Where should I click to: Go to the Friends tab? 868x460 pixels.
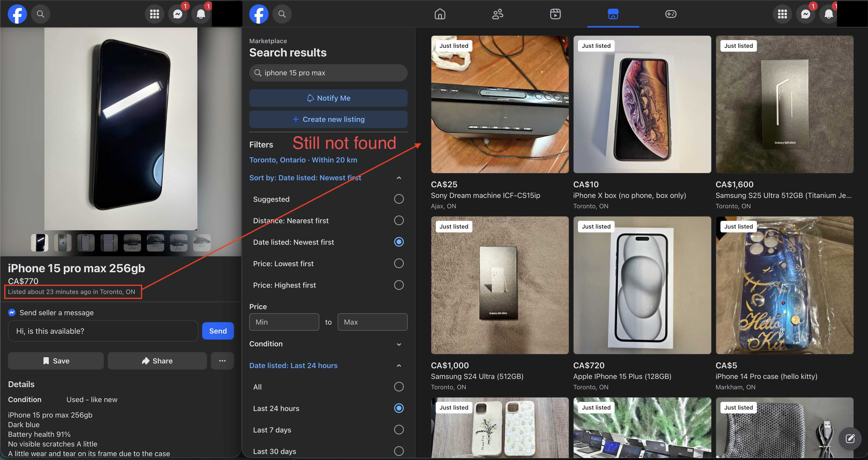coord(498,14)
